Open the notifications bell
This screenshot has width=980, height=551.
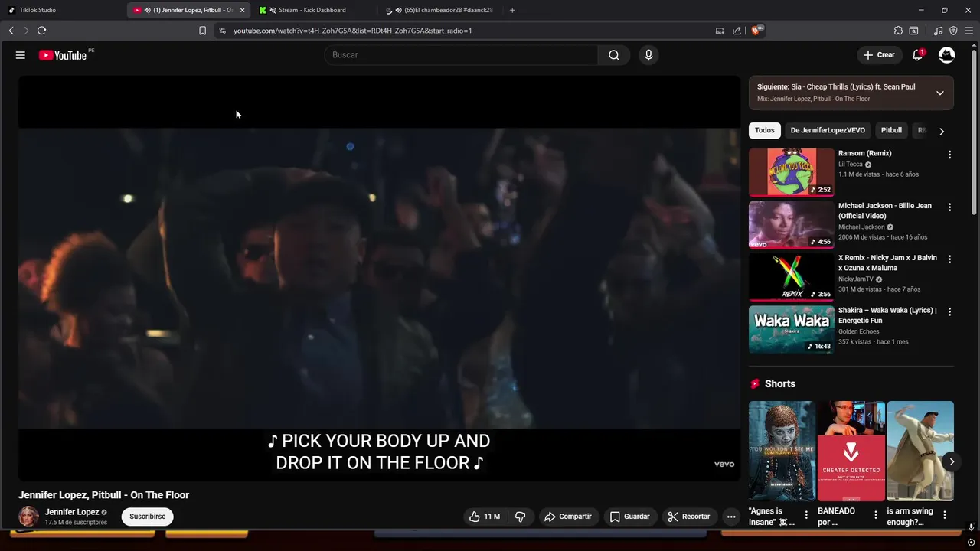coord(917,55)
